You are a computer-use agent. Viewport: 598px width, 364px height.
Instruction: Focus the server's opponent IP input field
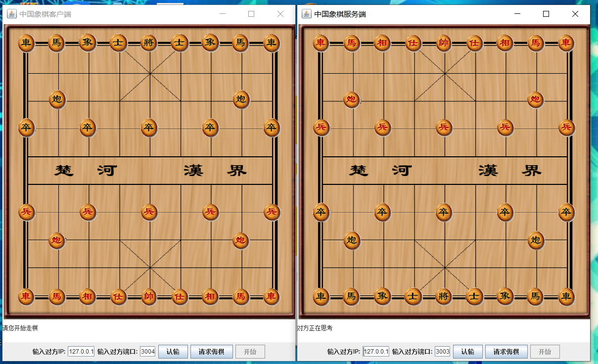376,352
